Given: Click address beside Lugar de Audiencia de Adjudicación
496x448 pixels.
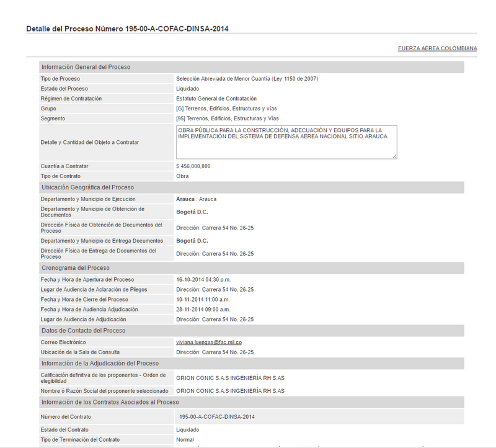Looking at the screenshot, I should 215,320.
